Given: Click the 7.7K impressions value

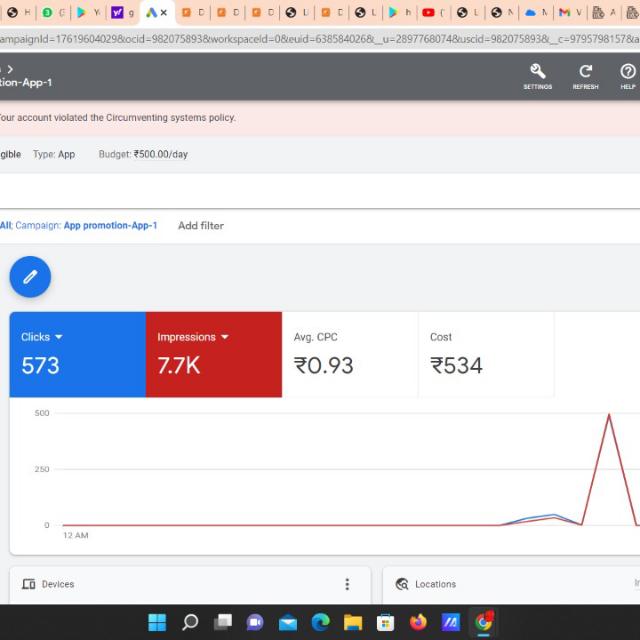Looking at the screenshot, I should click(179, 365).
